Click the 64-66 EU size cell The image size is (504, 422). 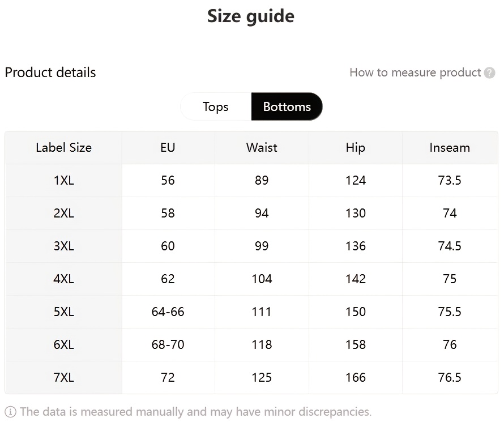(168, 312)
